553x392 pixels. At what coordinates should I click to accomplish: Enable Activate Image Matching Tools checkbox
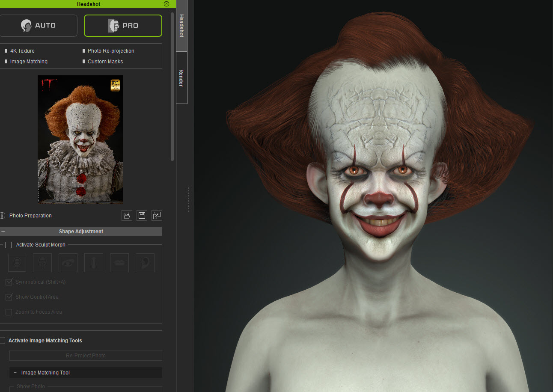[3, 341]
